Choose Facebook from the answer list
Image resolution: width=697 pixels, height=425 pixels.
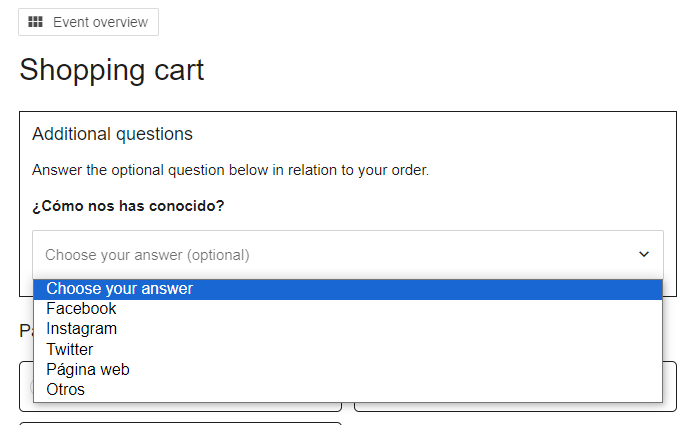[81, 309]
